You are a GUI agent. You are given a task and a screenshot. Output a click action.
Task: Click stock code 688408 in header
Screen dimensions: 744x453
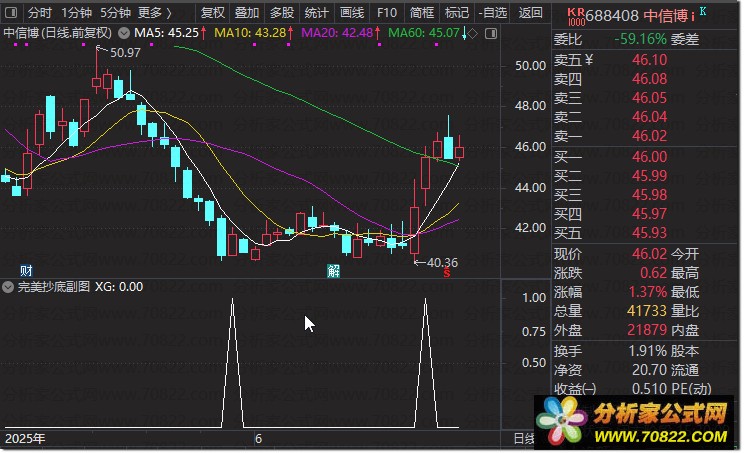(613, 16)
